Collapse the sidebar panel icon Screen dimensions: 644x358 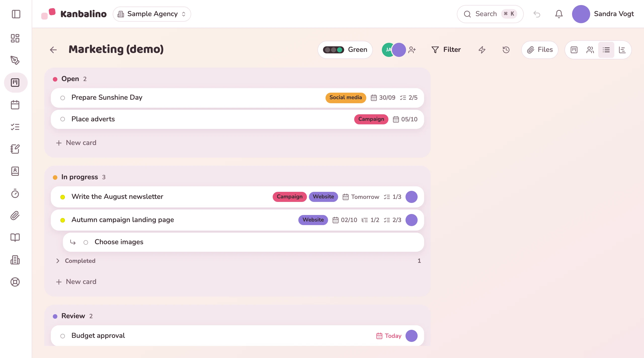pyautogui.click(x=16, y=14)
